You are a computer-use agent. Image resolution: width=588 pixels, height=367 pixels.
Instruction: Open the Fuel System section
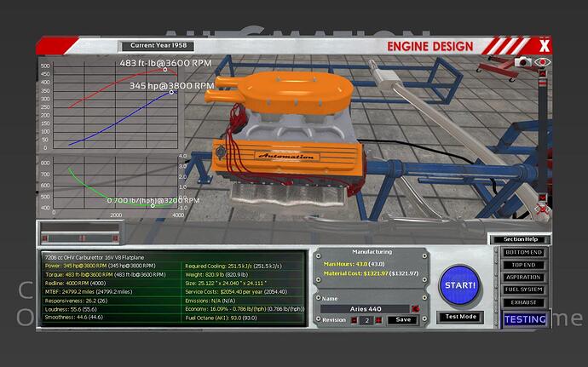click(525, 289)
